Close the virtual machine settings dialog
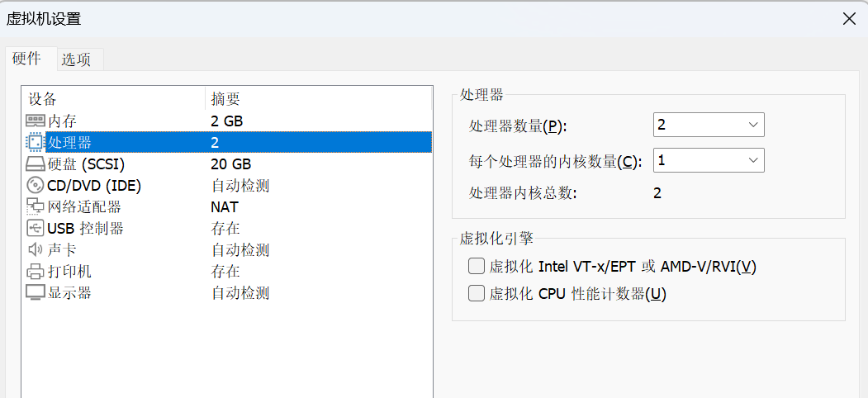The height and width of the screenshot is (398, 868). click(x=849, y=19)
